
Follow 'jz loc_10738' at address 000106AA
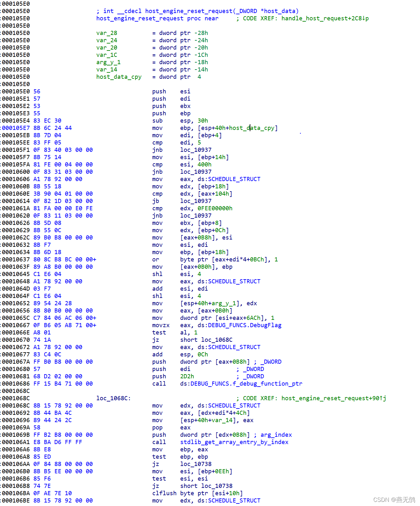pos(196,464)
